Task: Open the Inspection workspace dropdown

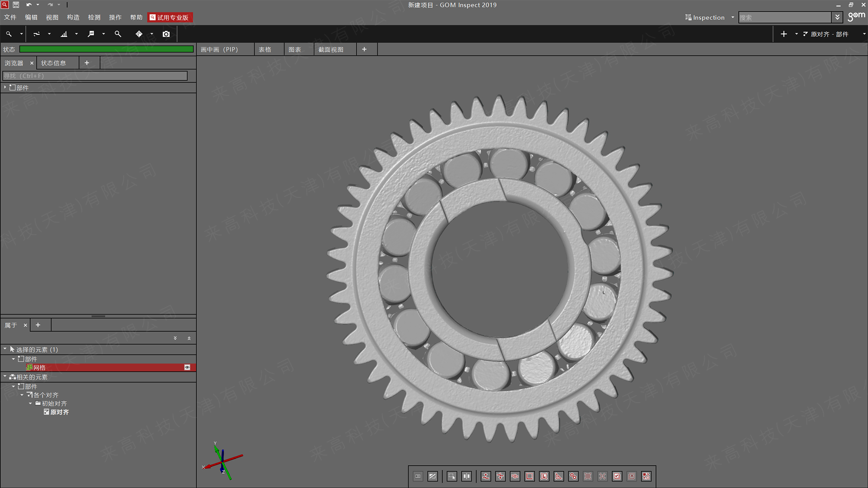Action: (x=733, y=17)
